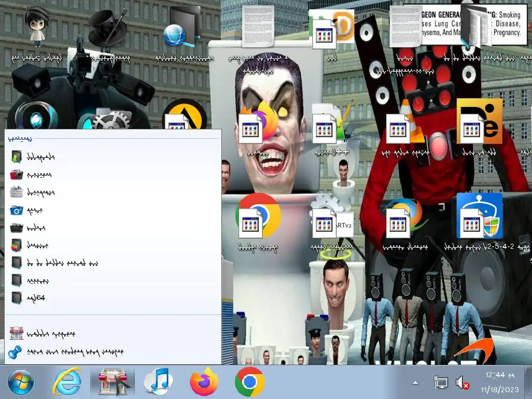The width and height of the screenshot is (532, 399).
Task: Launch Firefox from the taskbar
Action: pos(204,382)
